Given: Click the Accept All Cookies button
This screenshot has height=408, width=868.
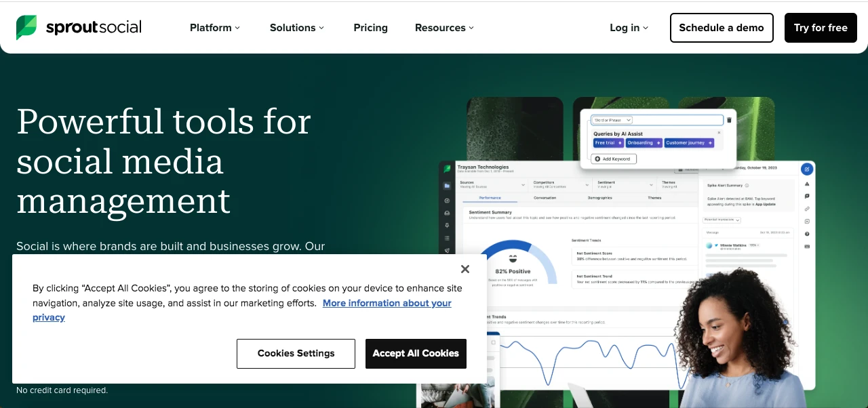Looking at the screenshot, I should pos(416,353).
